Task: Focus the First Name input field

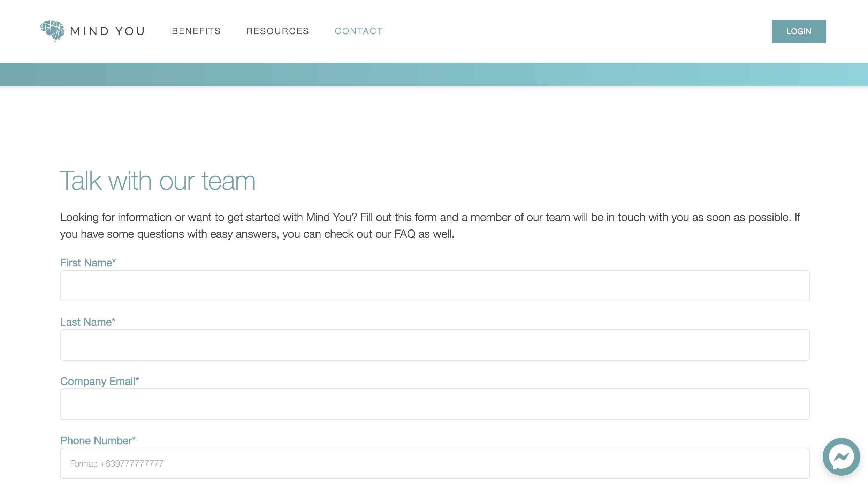Action: click(435, 286)
